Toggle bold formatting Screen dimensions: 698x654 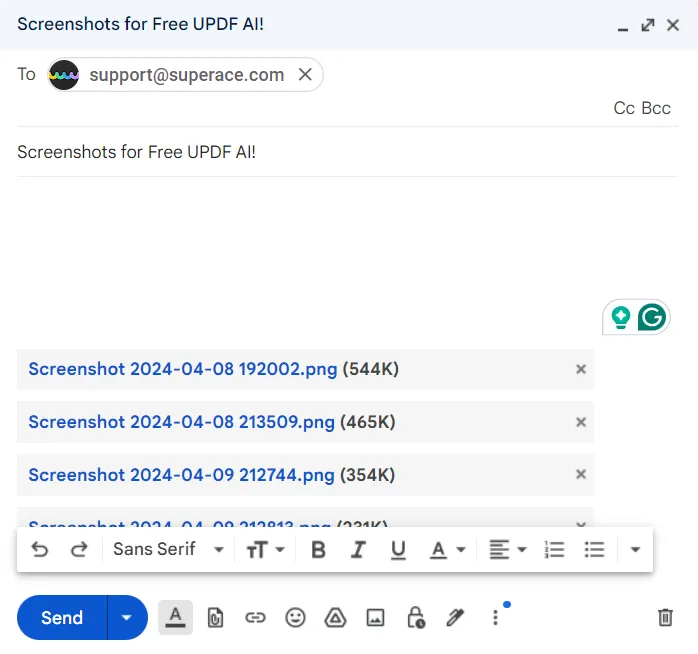(x=318, y=550)
